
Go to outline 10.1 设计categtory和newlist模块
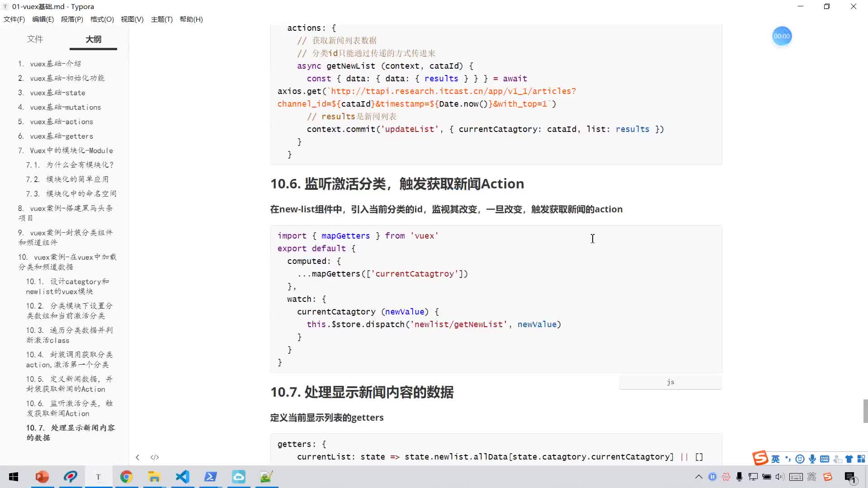pos(68,286)
